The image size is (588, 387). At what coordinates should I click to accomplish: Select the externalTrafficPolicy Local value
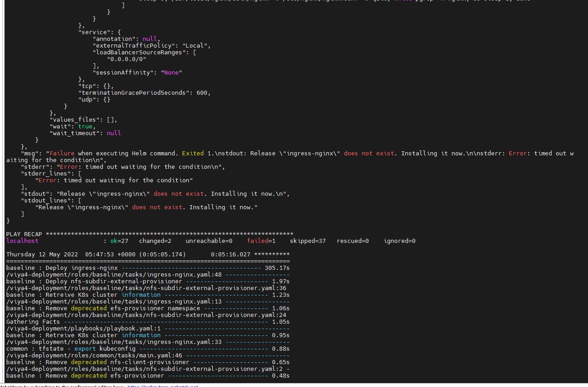[196, 45]
